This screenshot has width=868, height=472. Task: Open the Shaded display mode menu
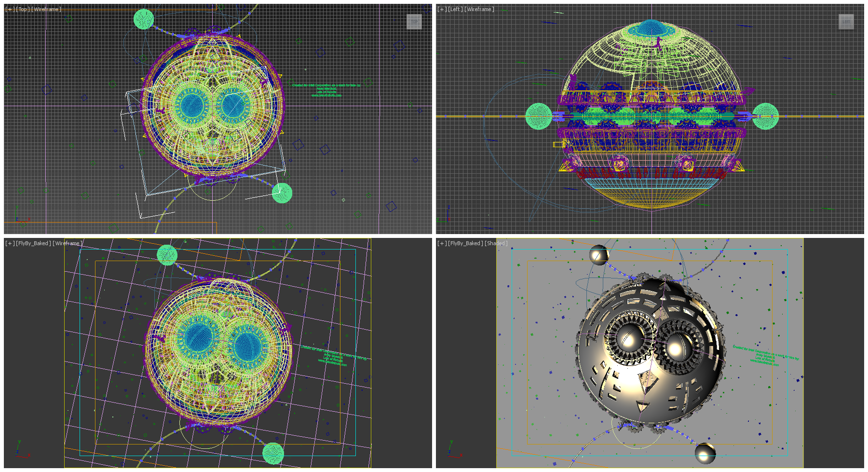pos(497,243)
